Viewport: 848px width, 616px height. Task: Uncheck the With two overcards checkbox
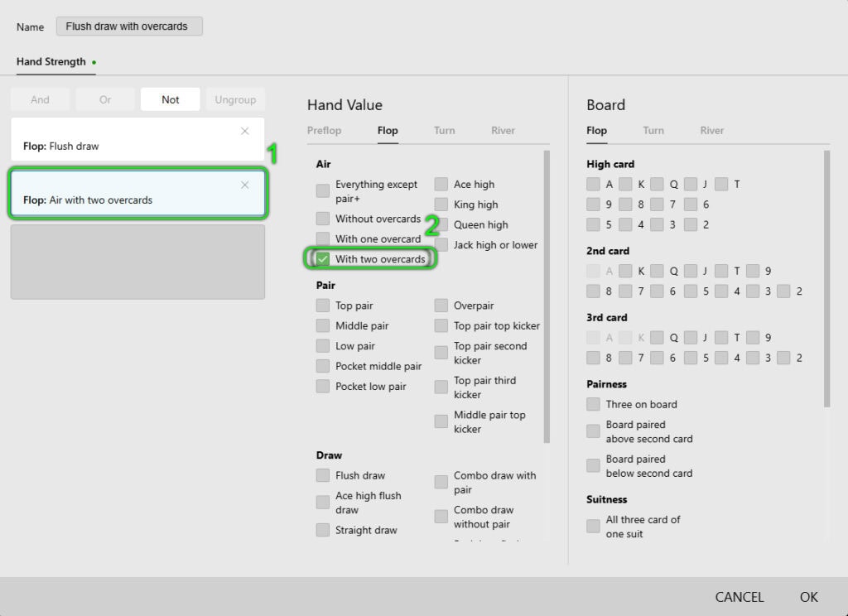(x=323, y=259)
